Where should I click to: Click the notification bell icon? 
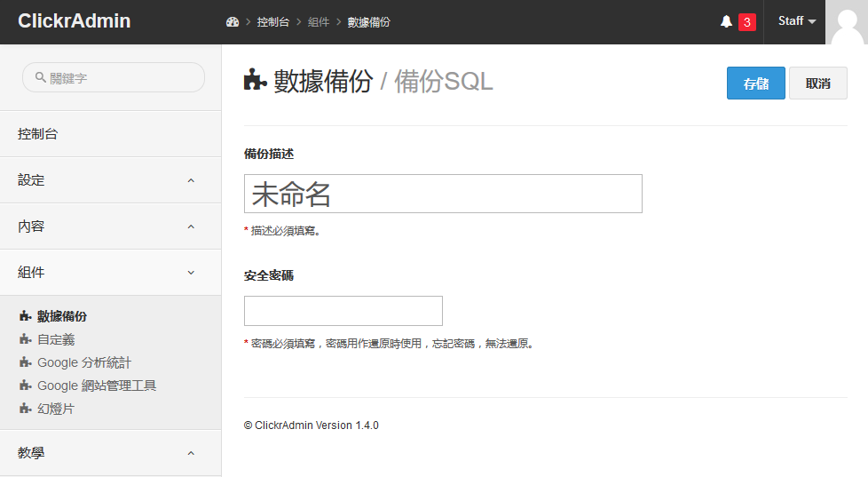coord(726,21)
